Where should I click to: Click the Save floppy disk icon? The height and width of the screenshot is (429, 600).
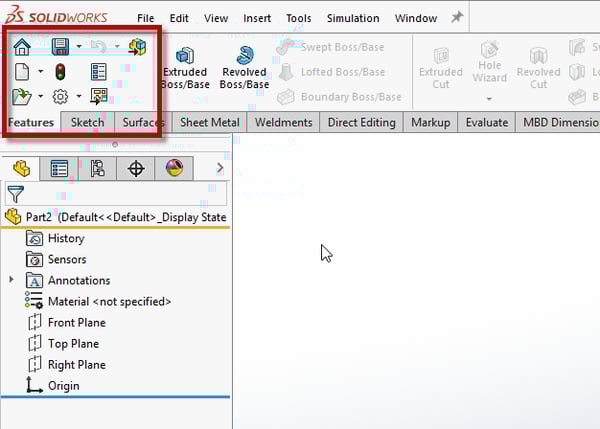coord(60,47)
